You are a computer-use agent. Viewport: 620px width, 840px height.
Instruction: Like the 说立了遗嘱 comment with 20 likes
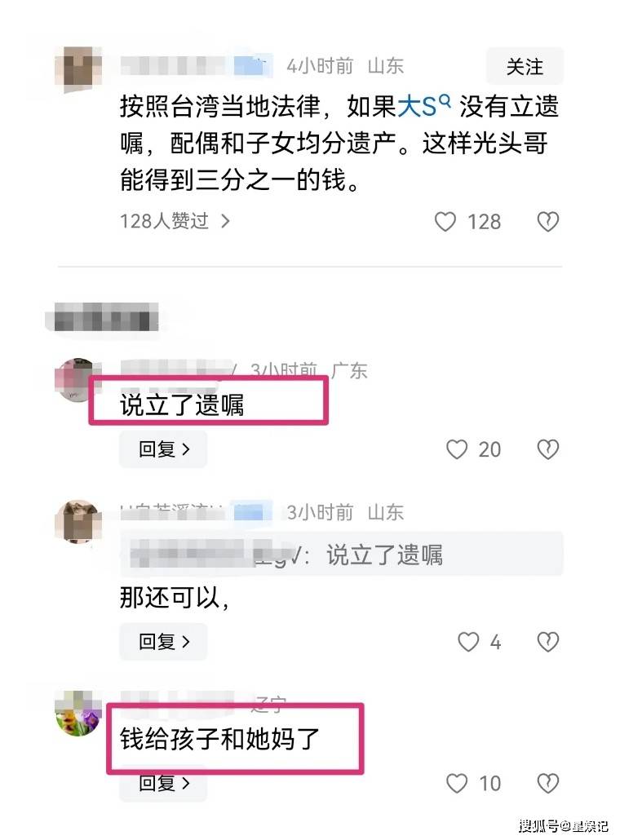(457, 449)
